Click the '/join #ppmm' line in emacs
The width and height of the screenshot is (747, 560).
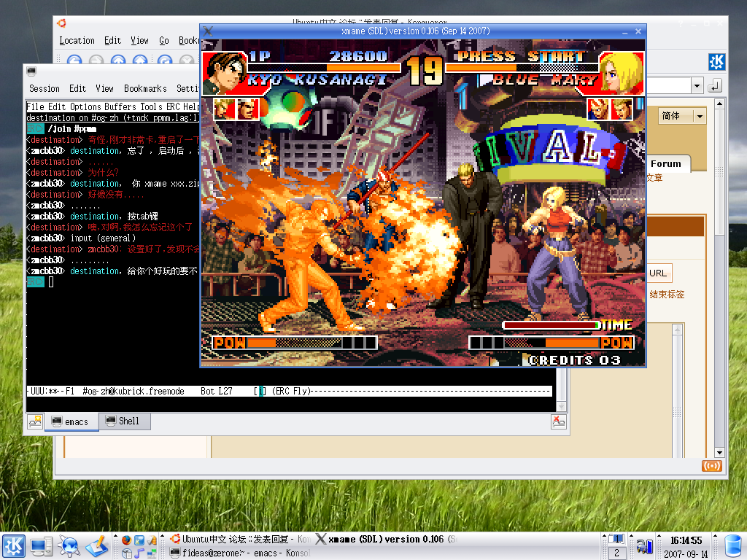coord(72,128)
